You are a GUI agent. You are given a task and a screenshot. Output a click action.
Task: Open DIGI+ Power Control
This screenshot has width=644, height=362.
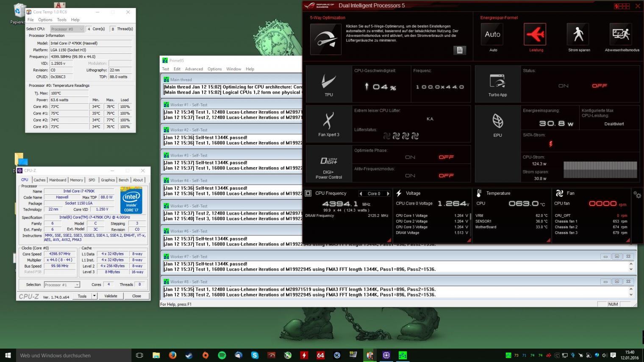(x=328, y=162)
